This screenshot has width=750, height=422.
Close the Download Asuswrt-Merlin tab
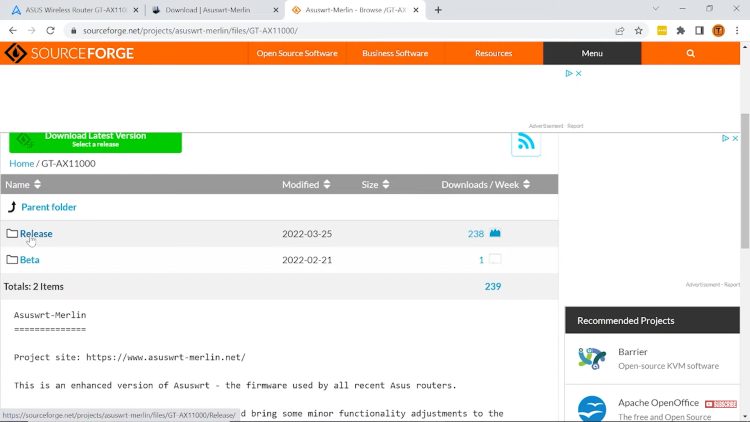(276, 10)
